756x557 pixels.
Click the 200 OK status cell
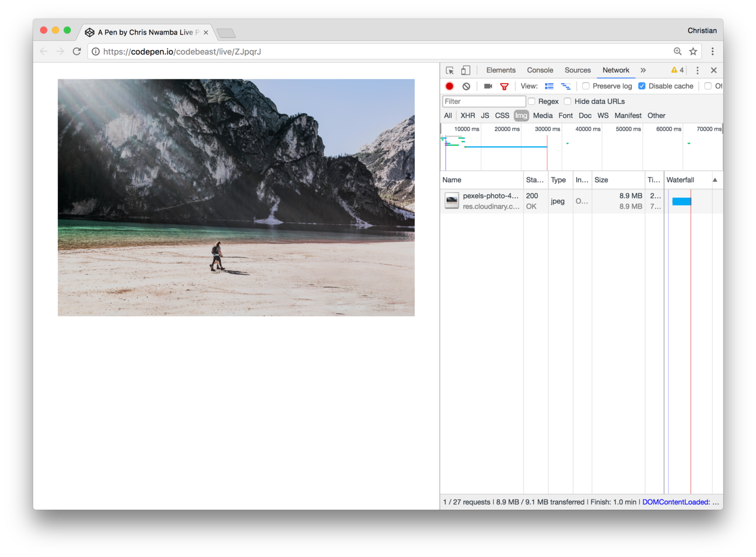click(535, 201)
